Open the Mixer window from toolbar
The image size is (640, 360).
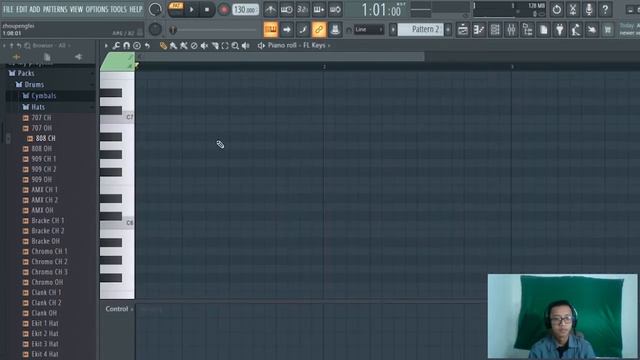(511, 29)
